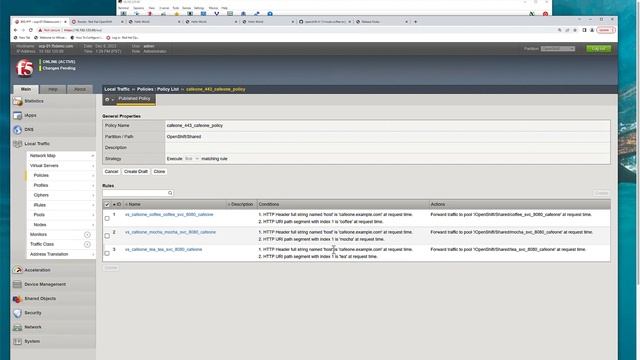
Task: Open the browser profile avatar icon
Action: (x=592, y=30)
